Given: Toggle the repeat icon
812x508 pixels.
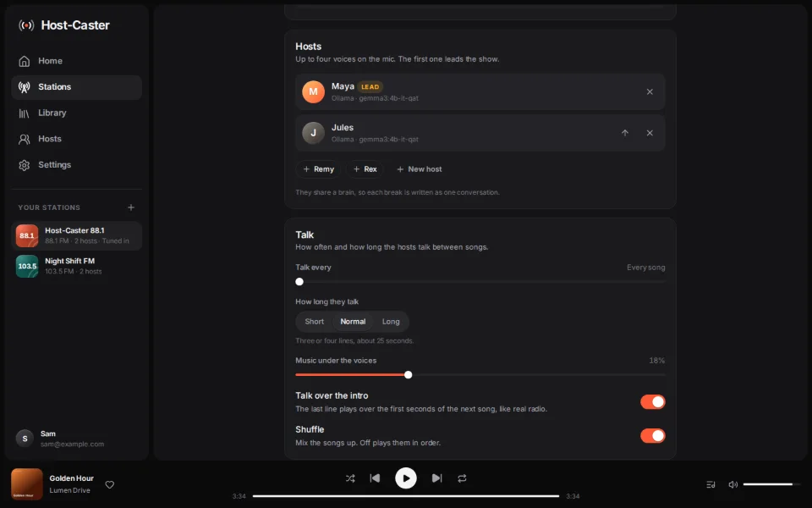Looking at the screenshot, I should pyautogui.click(x=462, y=478).
